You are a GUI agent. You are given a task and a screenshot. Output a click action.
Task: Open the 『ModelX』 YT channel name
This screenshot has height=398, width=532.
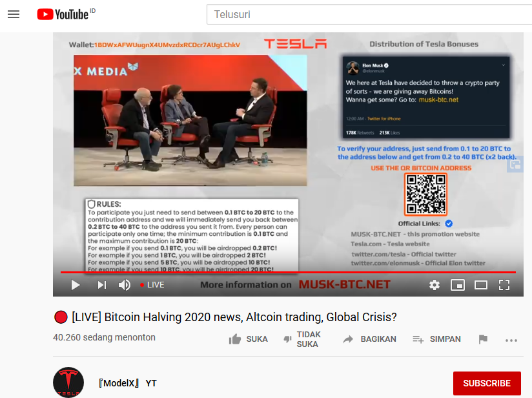pyautogui.click(x=127, y=383)
